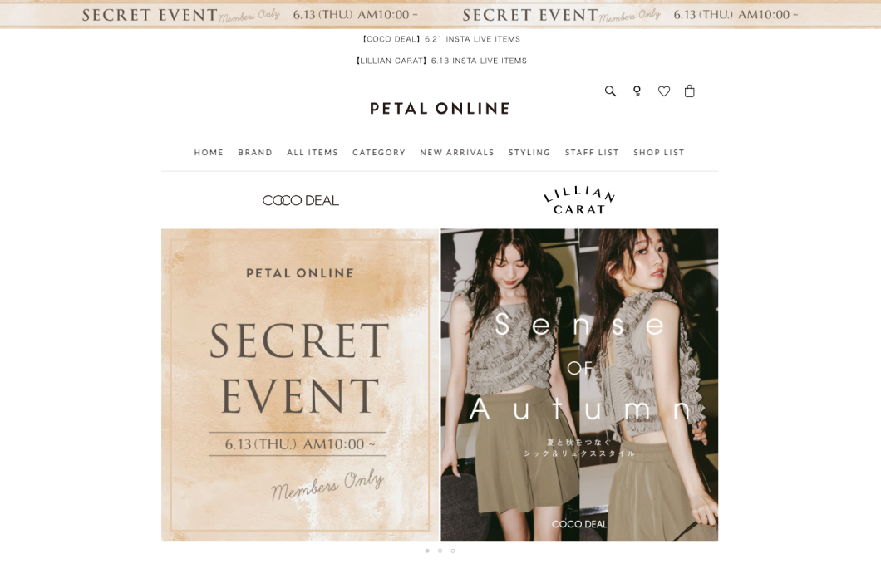Click the account login icon
881x588 pixels.
[x=637, y=91]
